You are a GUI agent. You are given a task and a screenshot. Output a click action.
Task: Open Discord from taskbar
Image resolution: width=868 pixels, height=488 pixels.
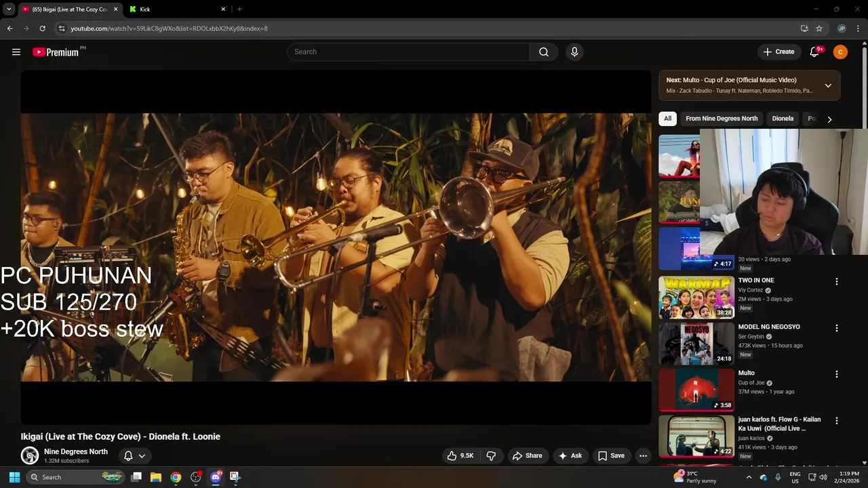pos(216,477)
